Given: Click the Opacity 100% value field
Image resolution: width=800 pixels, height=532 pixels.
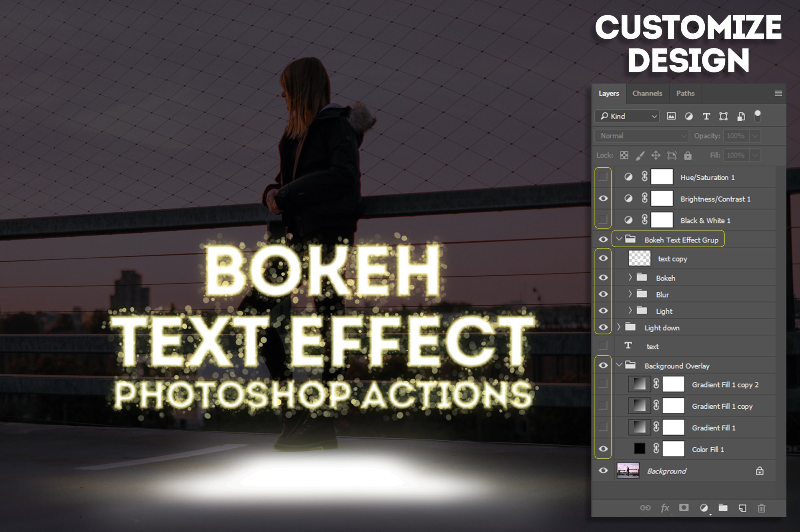Looking at the screenshot, I should coord(736,136).
